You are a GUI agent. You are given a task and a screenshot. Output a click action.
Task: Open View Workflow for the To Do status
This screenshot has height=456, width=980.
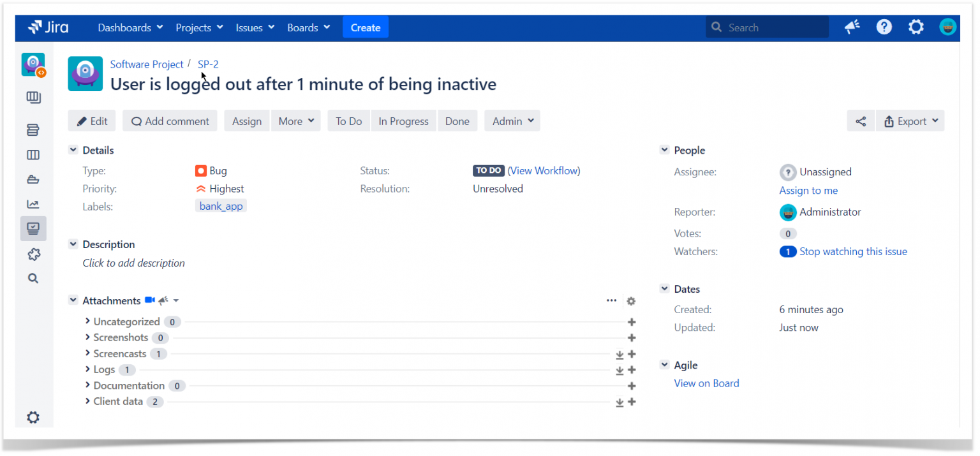[544, 170]
